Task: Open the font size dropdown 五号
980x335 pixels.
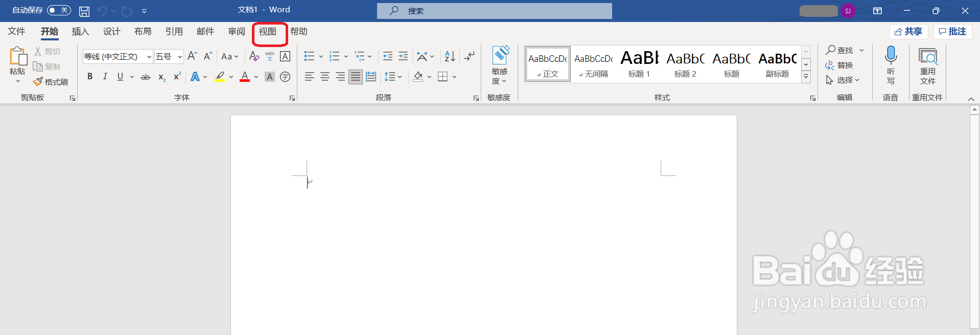Action: [x=180, y=57]
